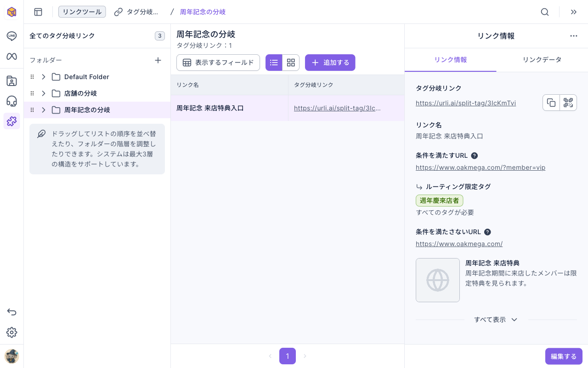Click the user avatar at bottom left
Viewport: 588px width, 368px height.
tap(11, 356)
